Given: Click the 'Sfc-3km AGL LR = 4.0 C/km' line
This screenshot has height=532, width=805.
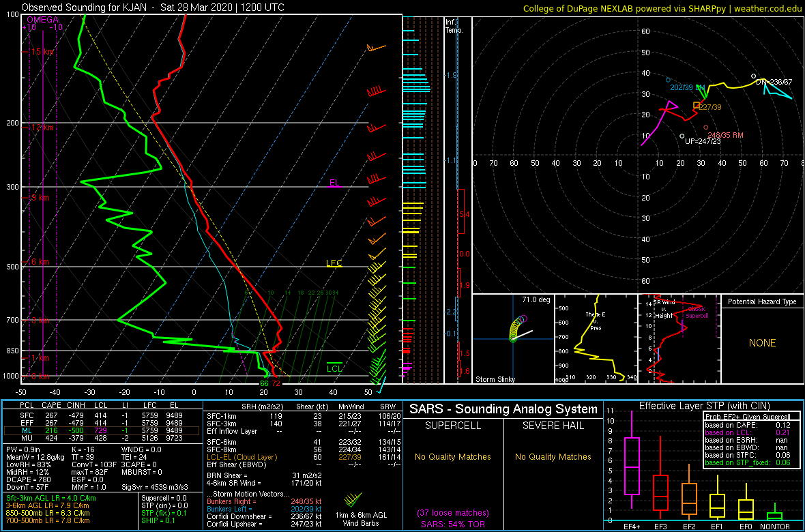Looking at the screenshot, I should click(51, 498).
